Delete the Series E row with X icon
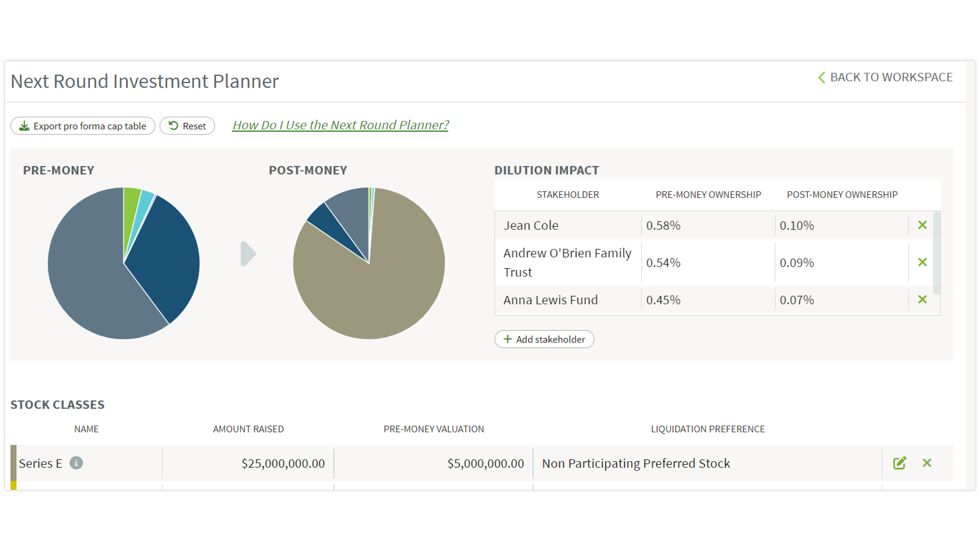Viewport: 980px width, 551px height. coord(927,463)
